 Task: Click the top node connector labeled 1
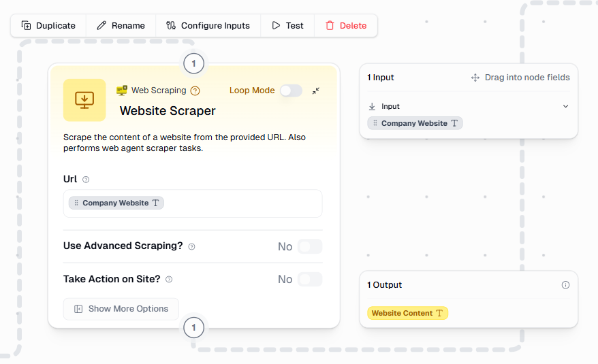pos(193,63)
